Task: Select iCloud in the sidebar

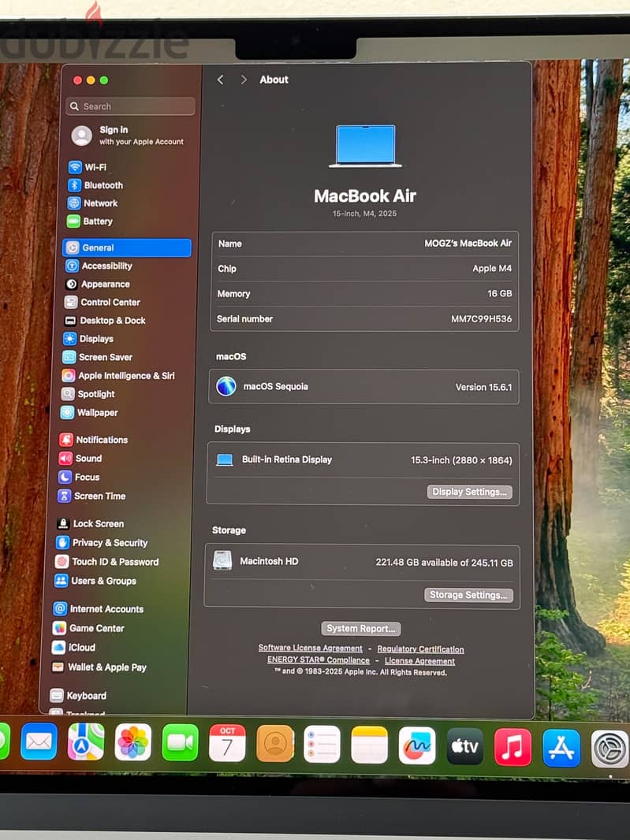Action: 73,648
